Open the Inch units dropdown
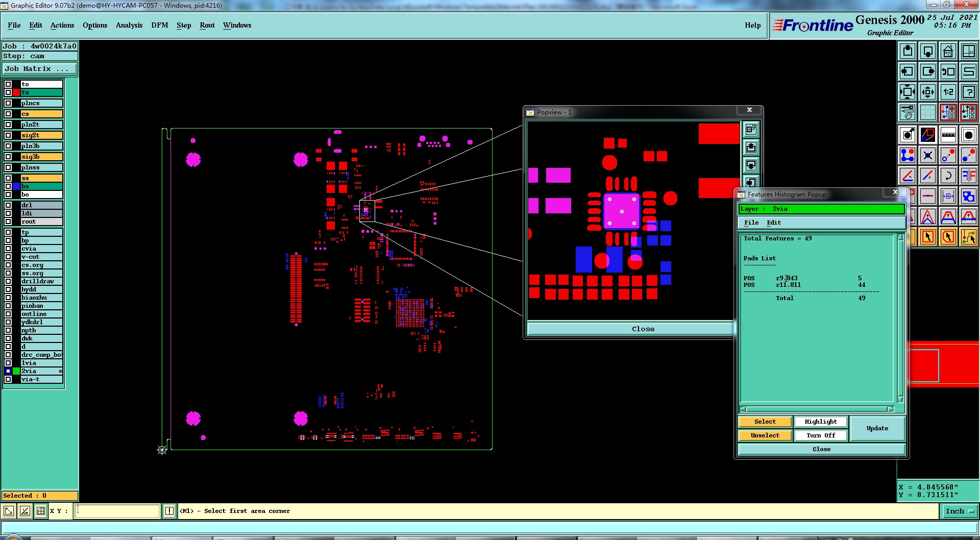This screenshot has width=980, height=540. [x=960, y=511]
